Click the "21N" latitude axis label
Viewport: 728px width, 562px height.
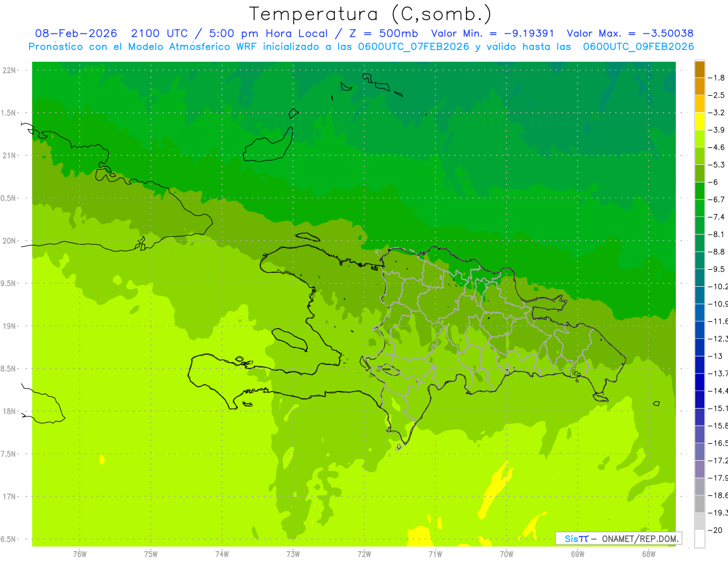coord(10,155)
